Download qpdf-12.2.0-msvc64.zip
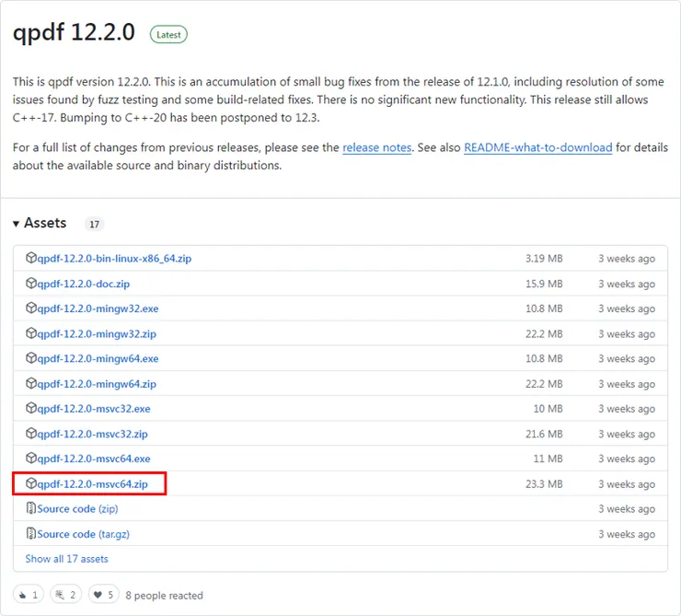 93,483
